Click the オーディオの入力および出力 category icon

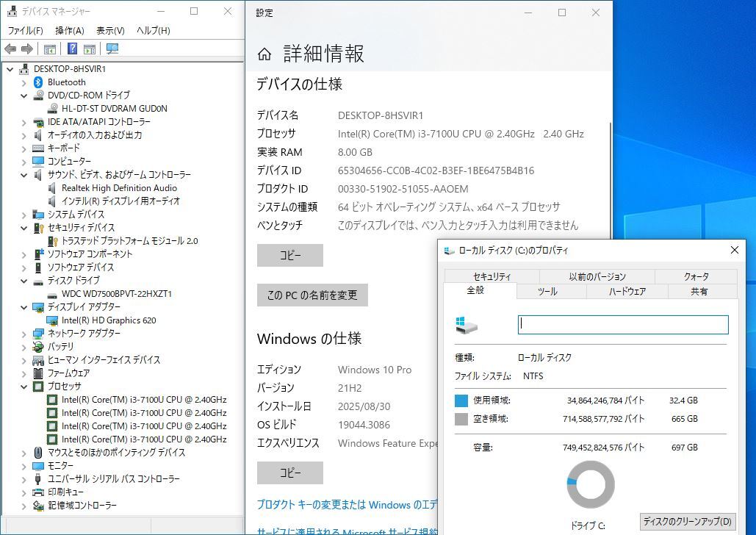(38, 135)
